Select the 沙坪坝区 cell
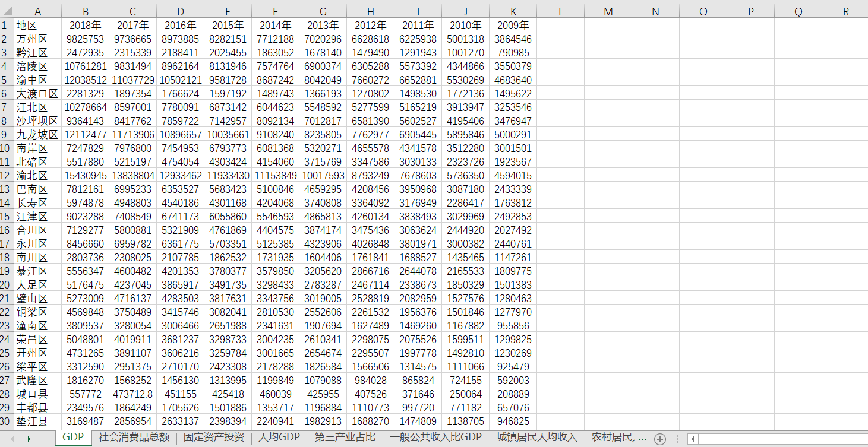The height and width of the screenshot is (447, 868). pos(37,121)
